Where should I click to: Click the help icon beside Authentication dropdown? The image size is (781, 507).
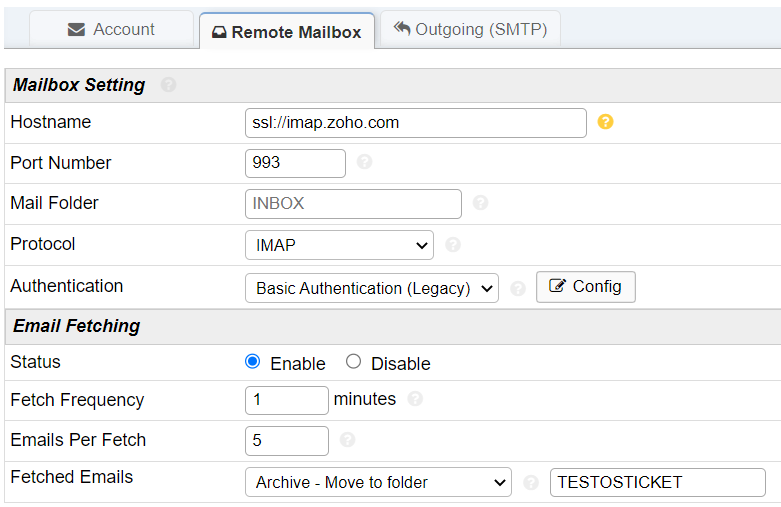[517, 288]
